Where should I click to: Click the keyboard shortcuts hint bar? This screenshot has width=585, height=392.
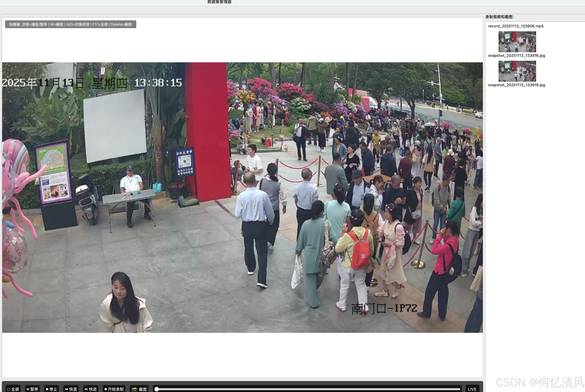pos(71,24)
